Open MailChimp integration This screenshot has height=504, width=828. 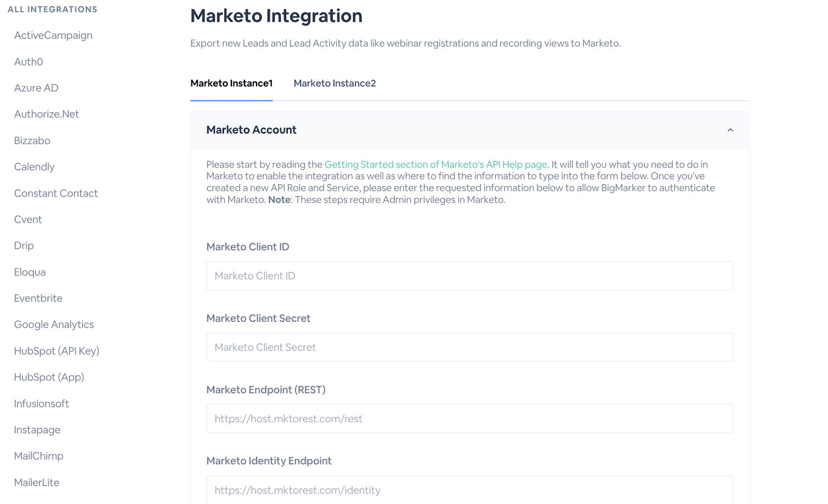coord(39,456)
